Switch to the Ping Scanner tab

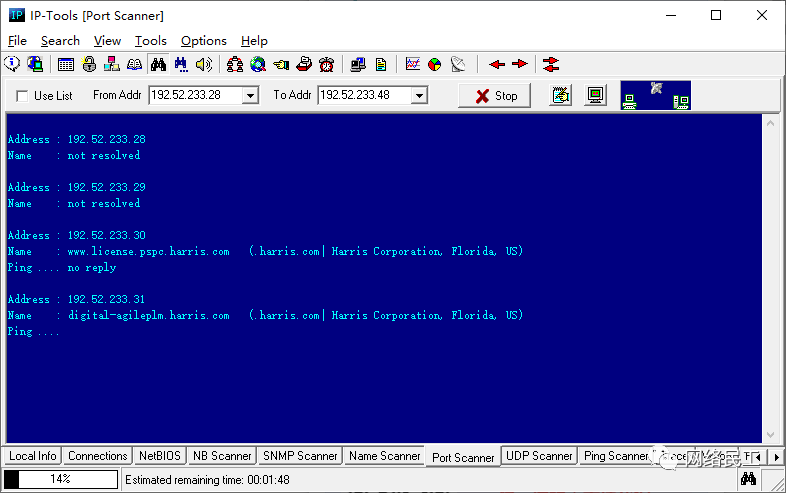point(616,456)
